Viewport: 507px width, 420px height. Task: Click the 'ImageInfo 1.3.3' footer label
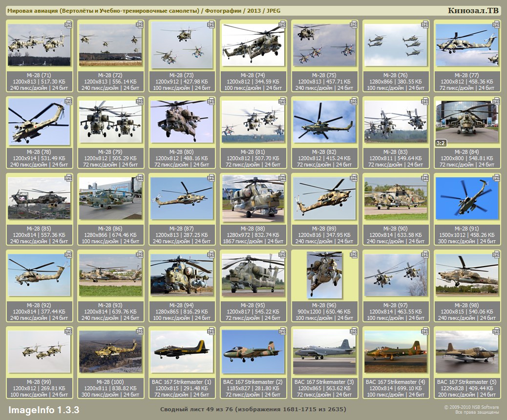coord(43,410)
